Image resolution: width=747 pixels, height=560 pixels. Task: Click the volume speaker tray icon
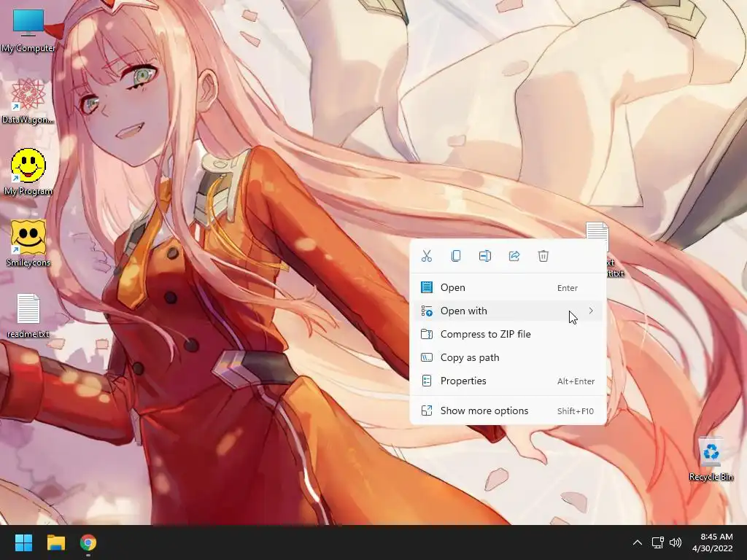click(x=675, y=542)
